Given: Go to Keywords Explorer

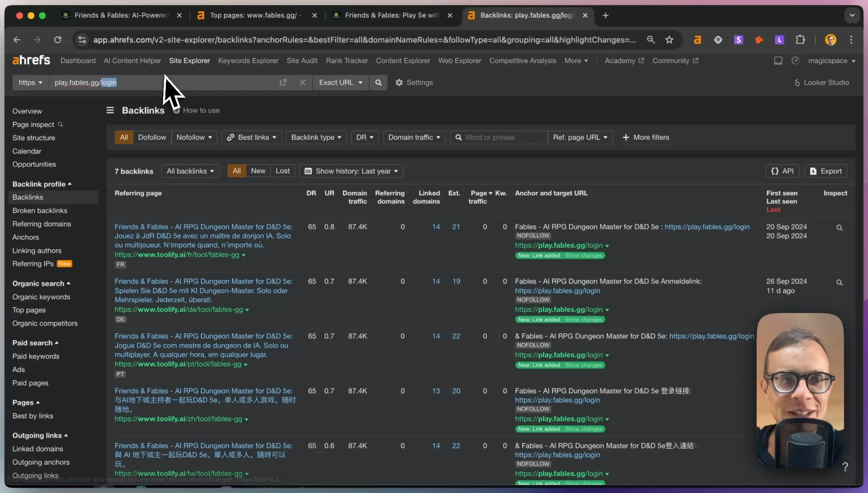Looking at the screenshot, I should [x=248, y=61].
